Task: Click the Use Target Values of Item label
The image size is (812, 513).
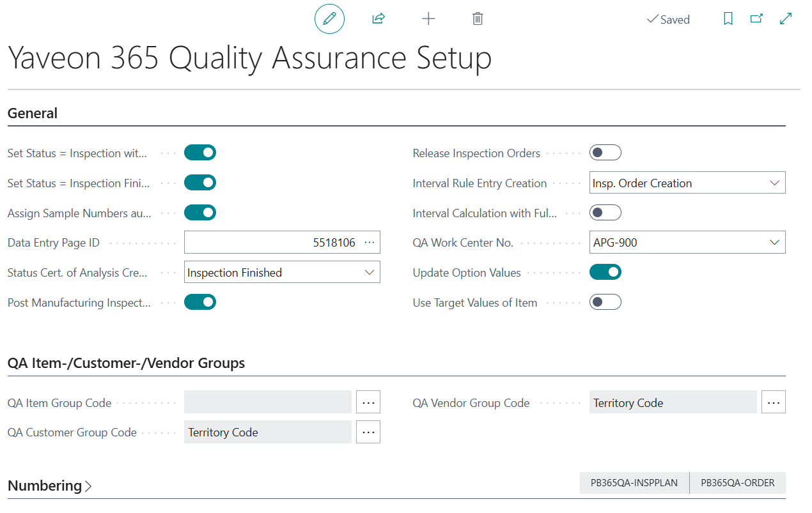Action: click(x=475, y=303)
